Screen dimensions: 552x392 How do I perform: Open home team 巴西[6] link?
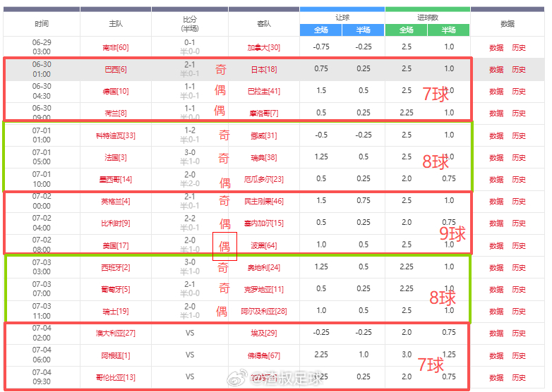(116, 70)
